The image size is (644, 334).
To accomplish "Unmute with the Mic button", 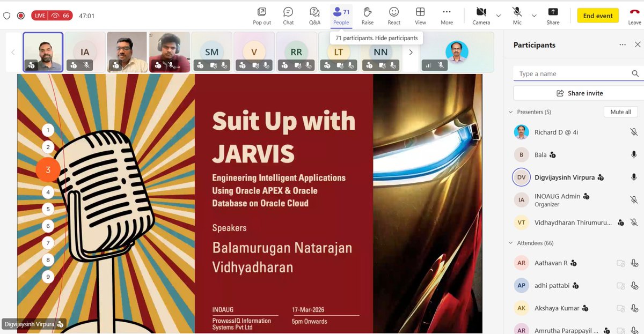I will 517,16.
